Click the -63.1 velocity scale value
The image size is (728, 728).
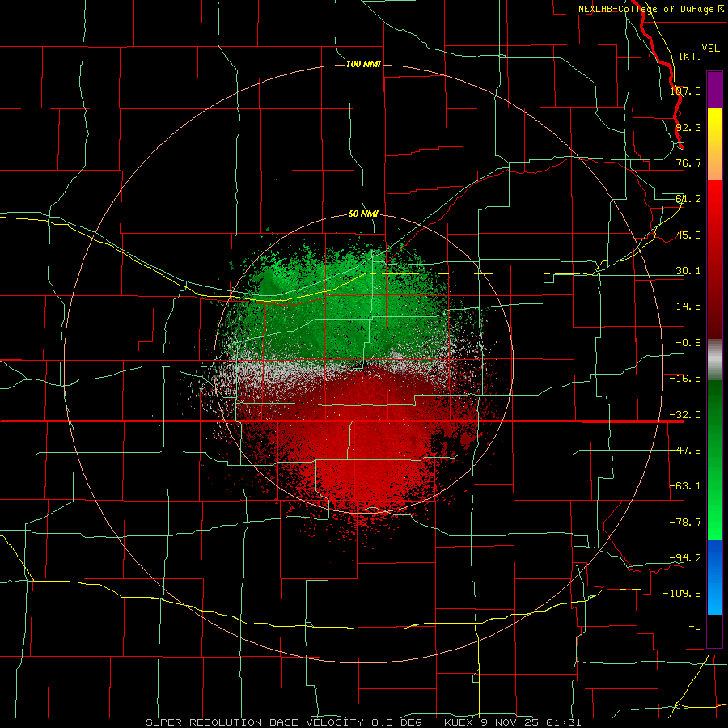(685, 486)
